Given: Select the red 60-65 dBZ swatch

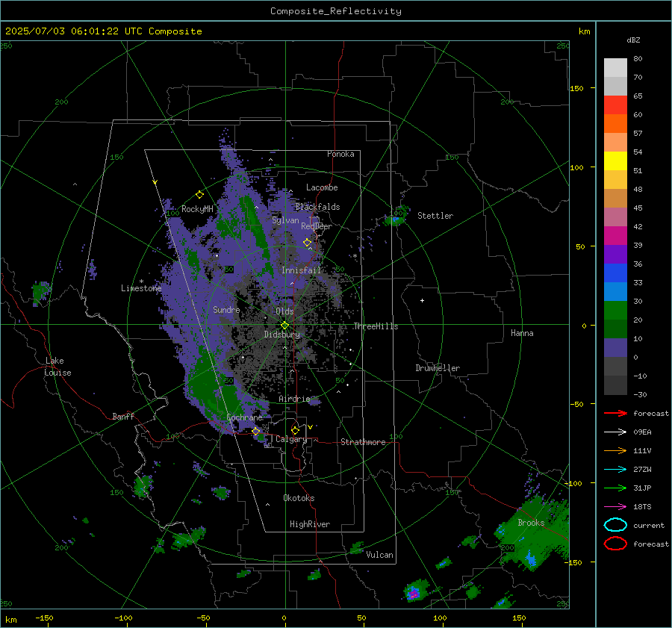Looking at the screenshot, I should click(x=615, y=105).
